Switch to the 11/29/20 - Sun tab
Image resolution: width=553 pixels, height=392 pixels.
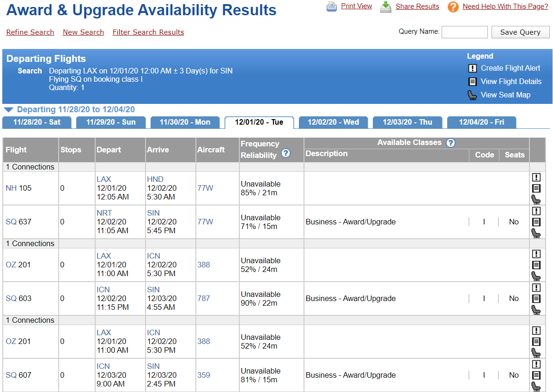(111, 122)
